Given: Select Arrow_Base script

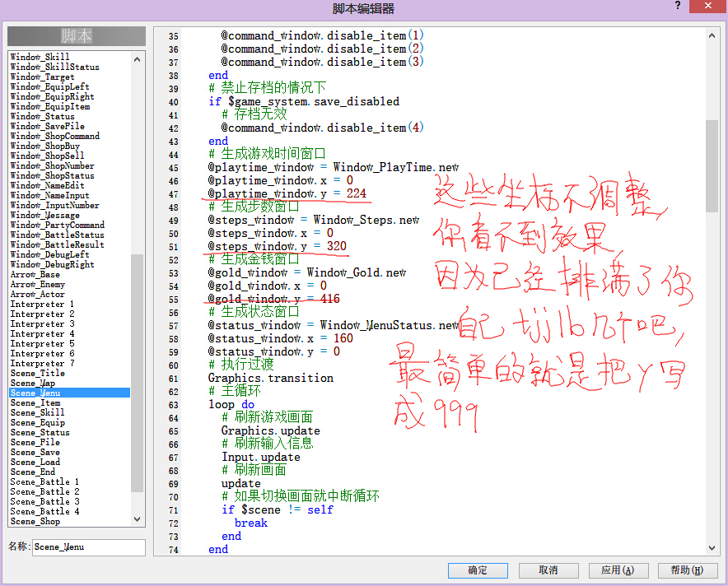Looking at the screenshot, I should pos(35,274).
